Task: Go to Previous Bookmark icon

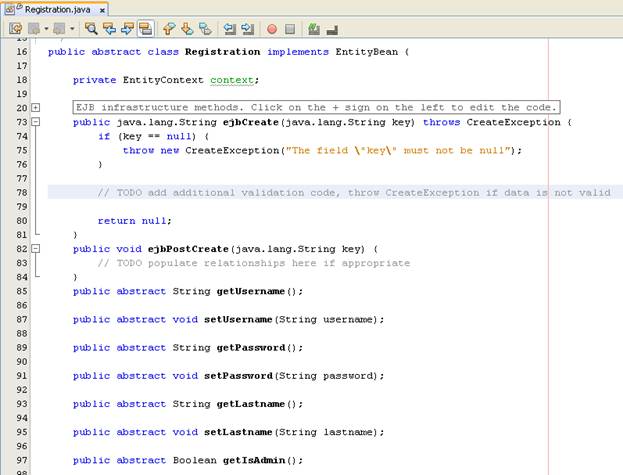Action: pyautogui.click(x=169, y=29)
